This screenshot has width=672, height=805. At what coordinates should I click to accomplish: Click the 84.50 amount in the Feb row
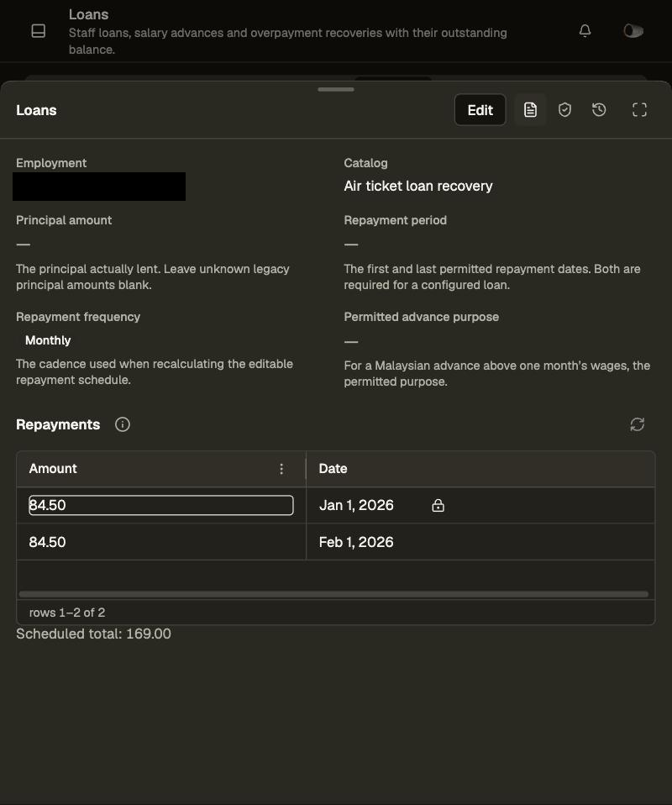47,542
